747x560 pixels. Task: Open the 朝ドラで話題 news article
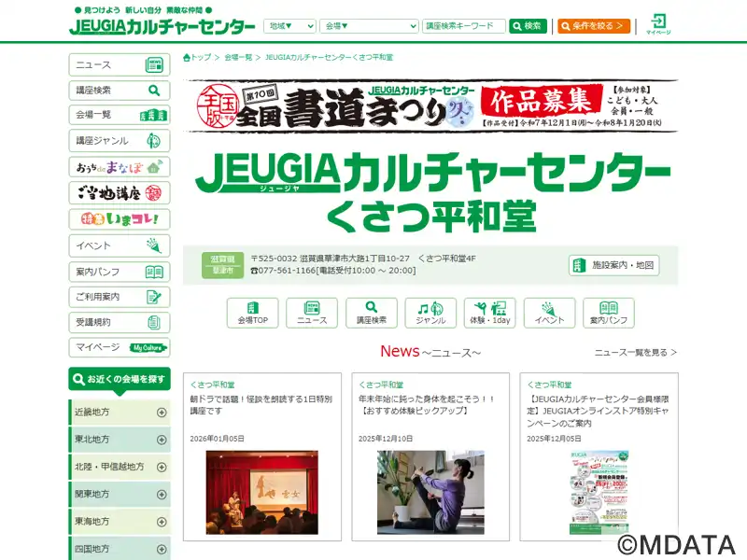click(x=261, y=404)
